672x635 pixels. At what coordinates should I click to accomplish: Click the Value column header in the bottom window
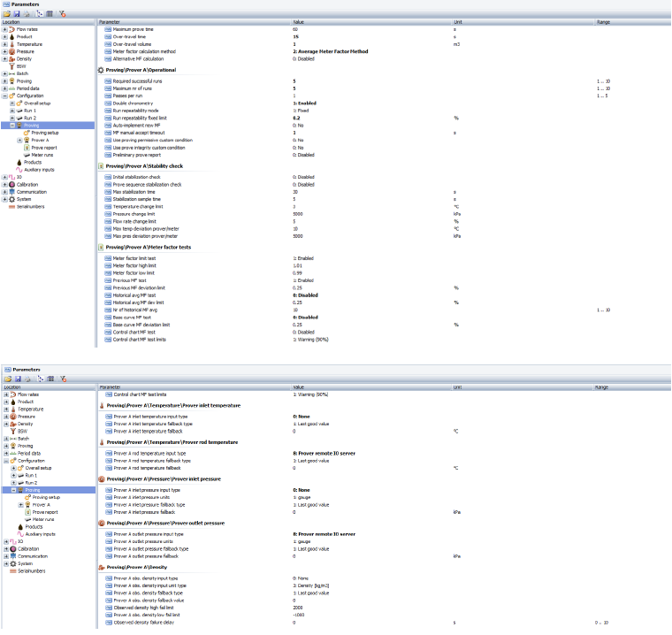(x=371, y=387)
